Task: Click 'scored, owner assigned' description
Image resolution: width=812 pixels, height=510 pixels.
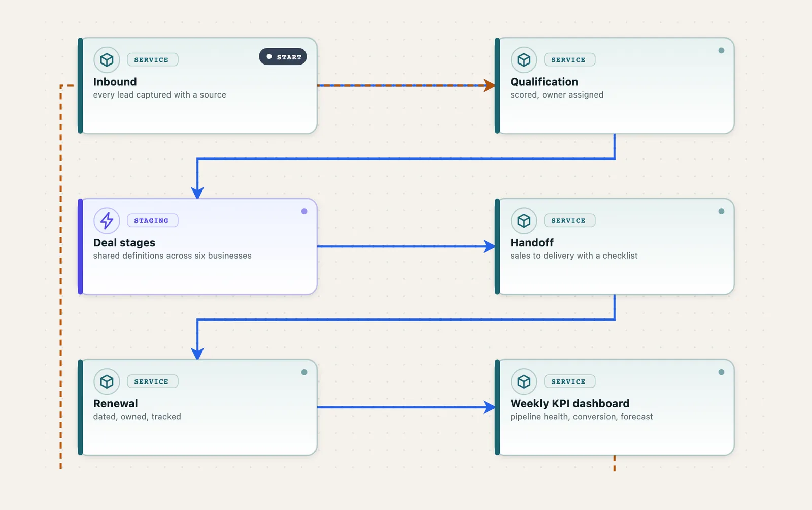Action: pyautogui.click(x=557, y=95)
